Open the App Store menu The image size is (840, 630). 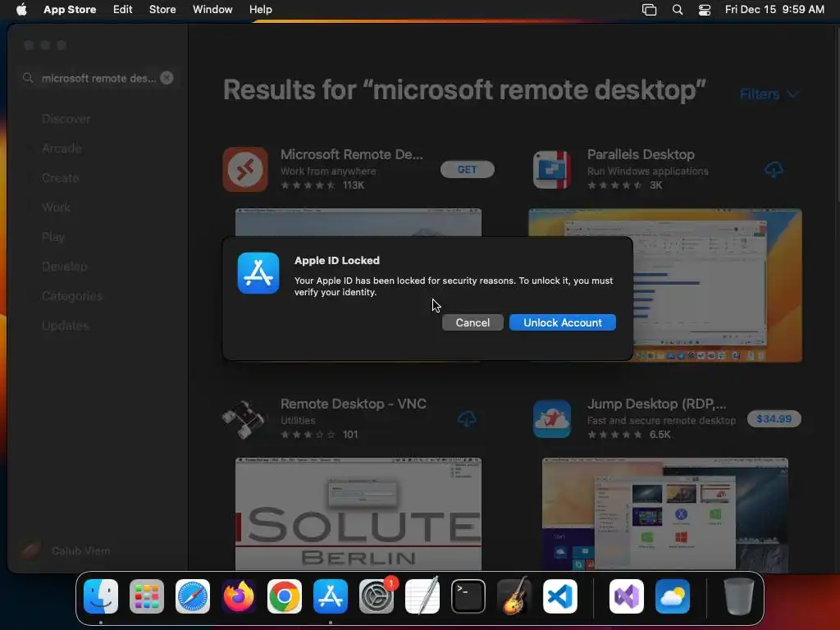(x=70, y=9)
